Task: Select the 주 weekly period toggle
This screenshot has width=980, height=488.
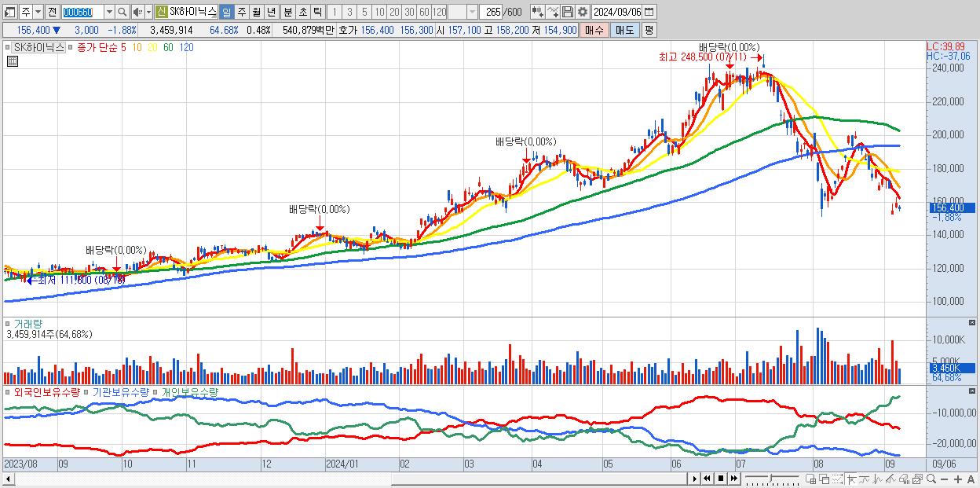Action: click(241, 12)
